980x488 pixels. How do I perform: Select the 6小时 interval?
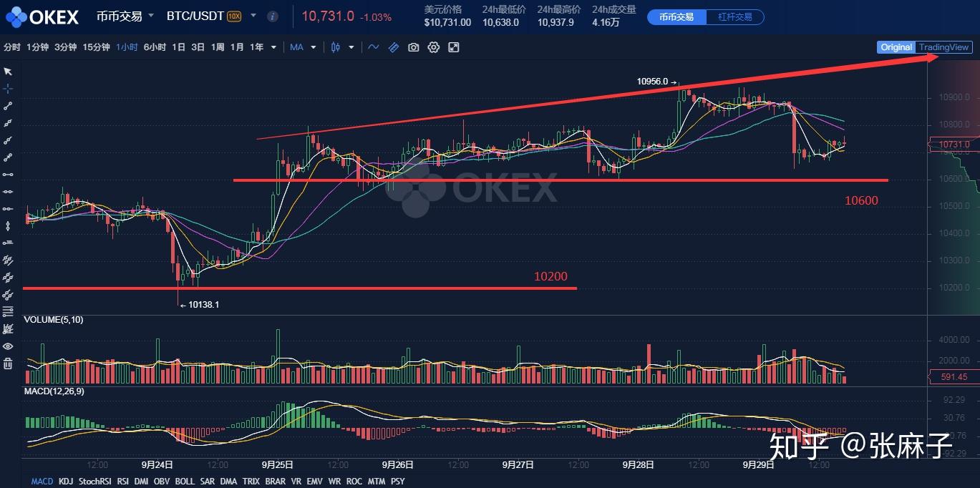point(155,47)
